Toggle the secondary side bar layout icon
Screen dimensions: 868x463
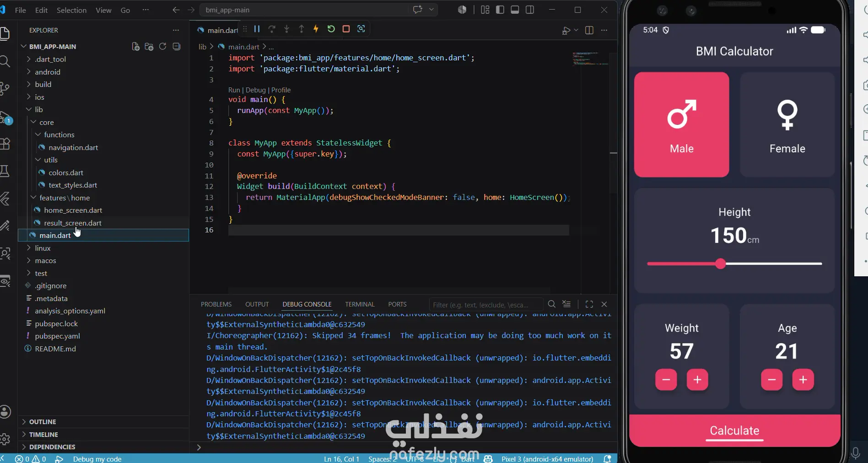[x=530, y=10]
